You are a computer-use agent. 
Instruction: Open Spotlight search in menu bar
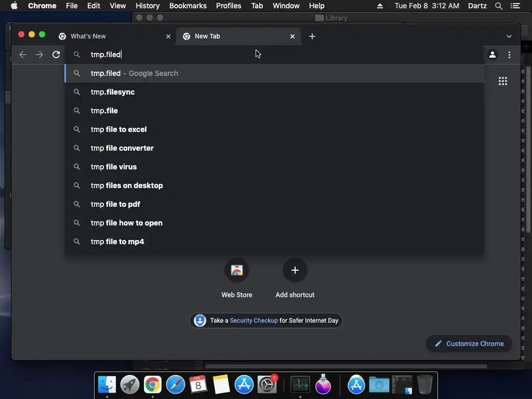point(498,6)
